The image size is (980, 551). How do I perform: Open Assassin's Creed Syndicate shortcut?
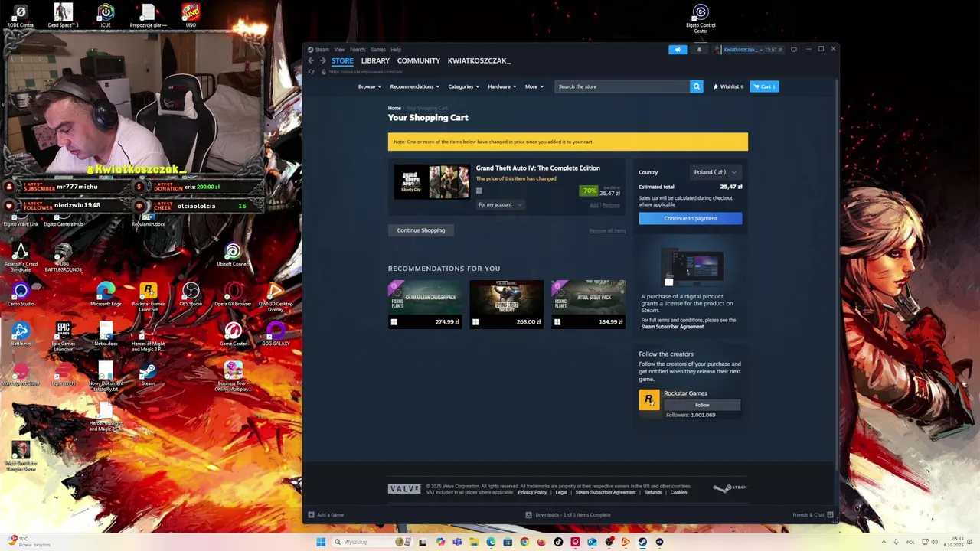coord(21,258)
